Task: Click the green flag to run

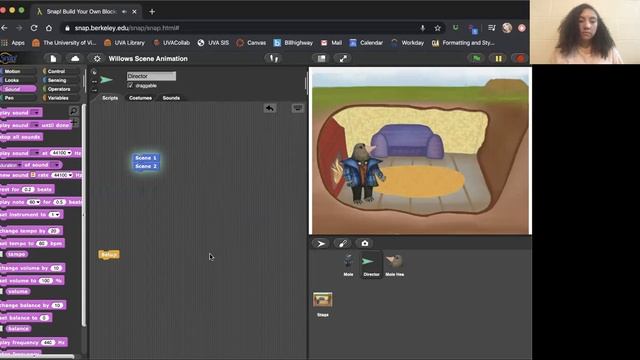Action: coord(476,59)
